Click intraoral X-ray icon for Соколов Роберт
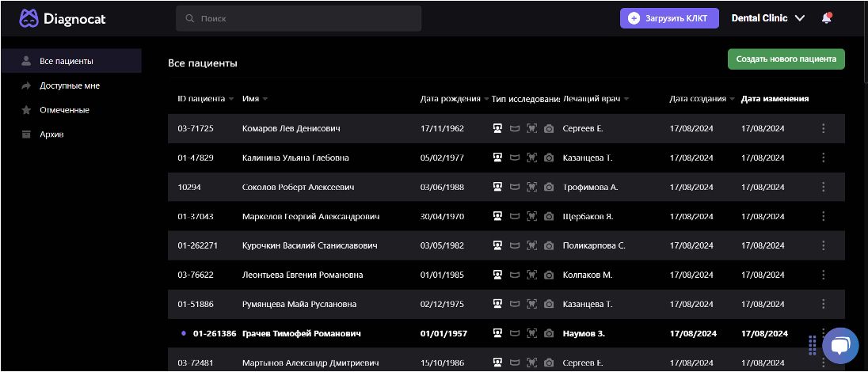The height and width of the screenshot is (372, 868). point(531,187)
